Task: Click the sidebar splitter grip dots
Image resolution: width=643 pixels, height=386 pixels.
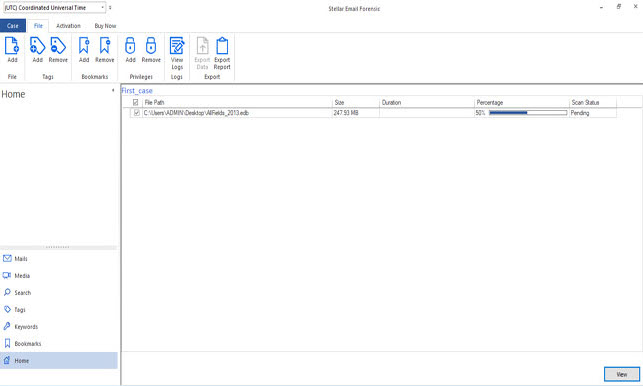Action: [58, 247]
